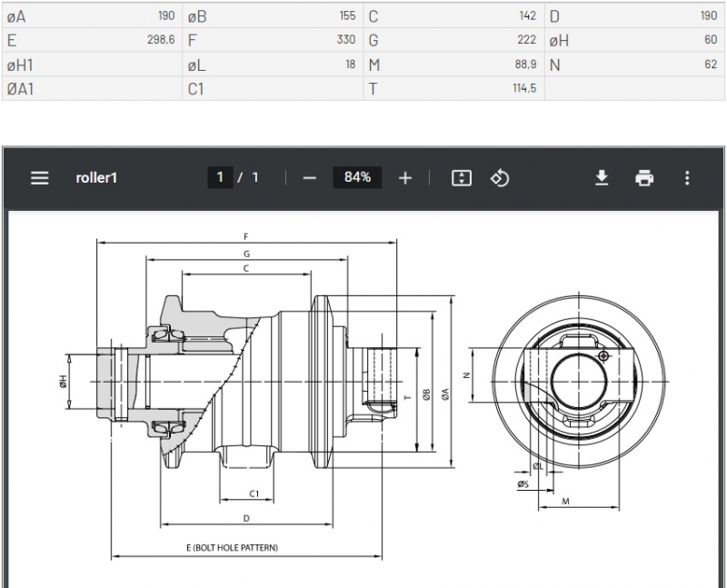The height and width of the screenshot is (588, 727).
Task: Rotate the document counterclockwise
Action: [499, 178]
